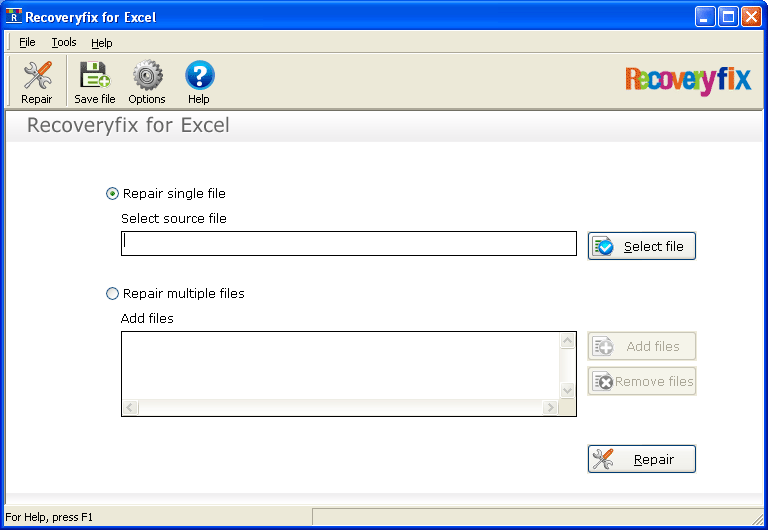Image resolution: width=768 pixels, height=530 pixels.
Task: Click the list box scroll up arrow
Action: pos(568,340)
